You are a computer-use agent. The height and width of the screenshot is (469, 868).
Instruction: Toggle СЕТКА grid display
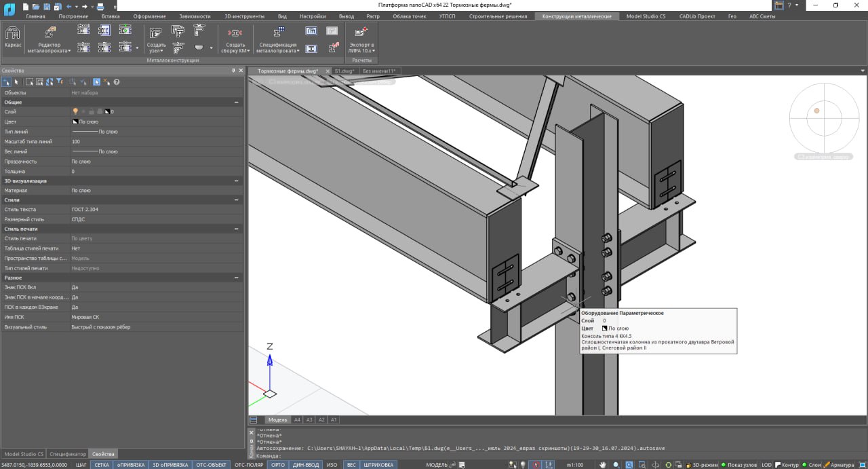point(102,465)
